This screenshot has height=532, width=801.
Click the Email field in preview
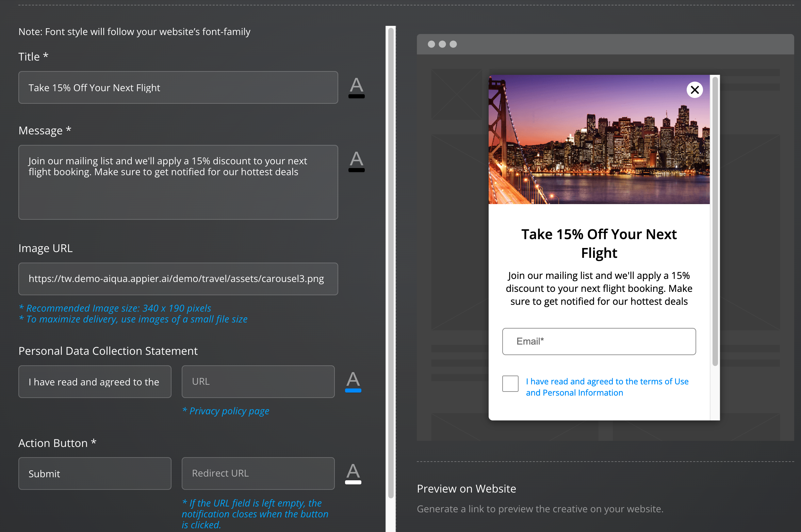[x=599, y=342]
